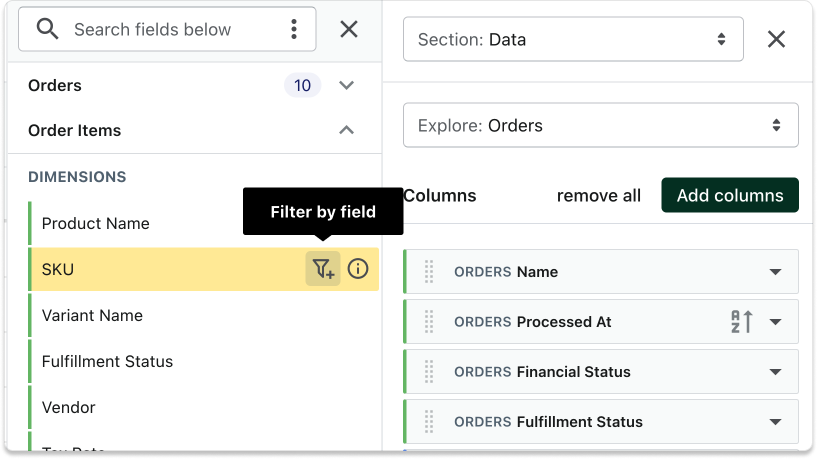Grab the drag handle of ORDERS Name column
This screenshot has height=459, width=817.
point(429,272)
